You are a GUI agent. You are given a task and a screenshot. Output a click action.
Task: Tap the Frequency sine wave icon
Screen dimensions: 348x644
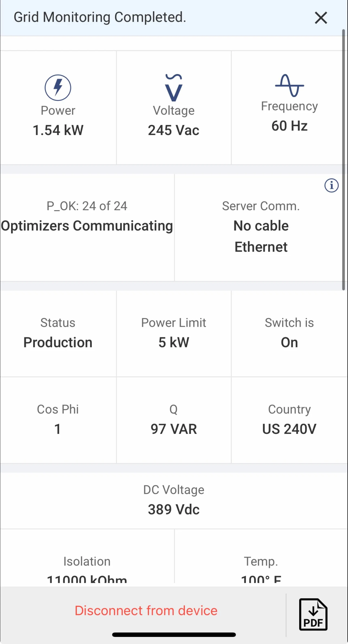point(289,85)
